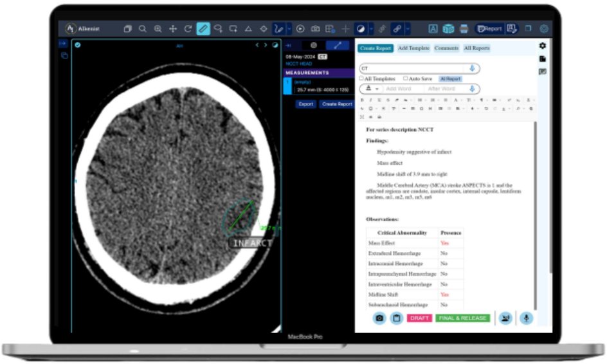Save report with DRAFT button
The height and width of the screenshot is (364, 607).
419,318
